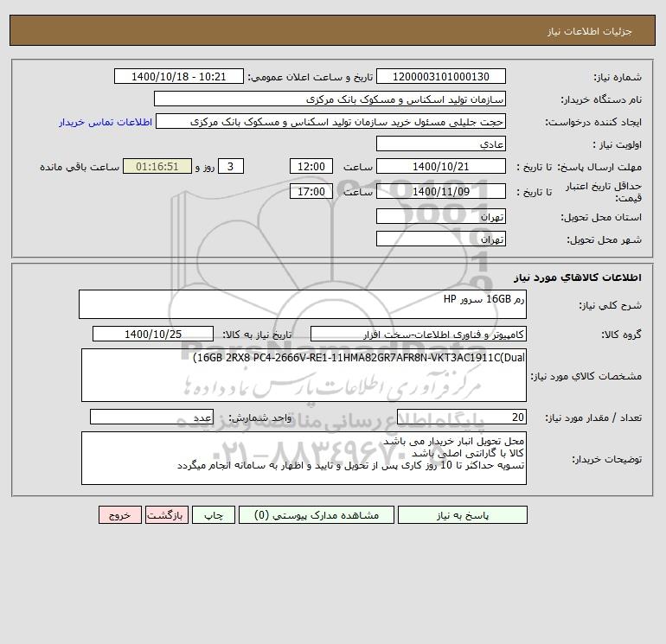Click label استان محل تحویل
Screen dimensions: 666x644
click(601, 217)
